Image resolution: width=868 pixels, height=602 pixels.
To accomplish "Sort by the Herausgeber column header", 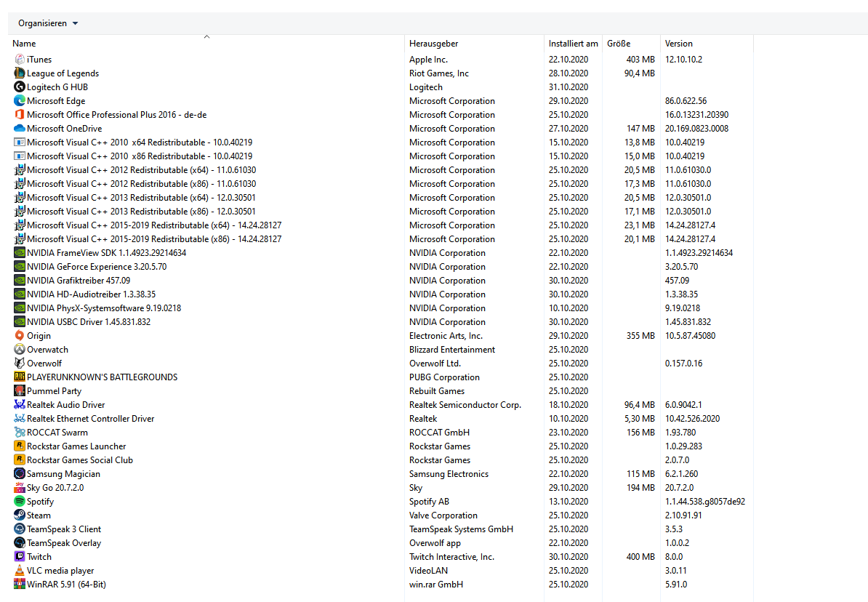I will coord(433,43).
